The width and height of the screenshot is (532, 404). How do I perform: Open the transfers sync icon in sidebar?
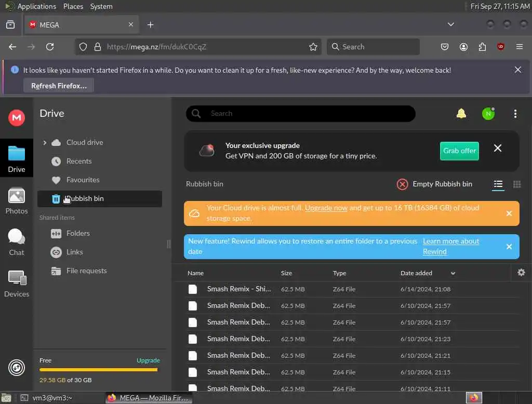[x=16, y=367]
